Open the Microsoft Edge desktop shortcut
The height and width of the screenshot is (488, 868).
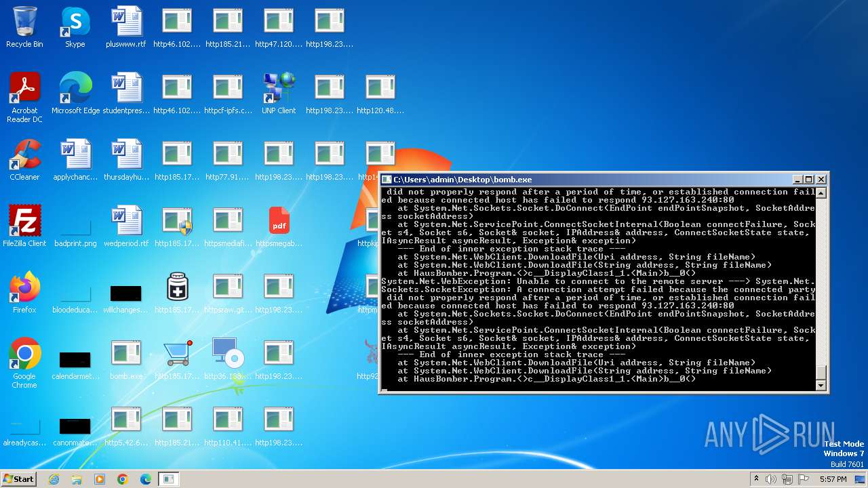tap(75, 94)
